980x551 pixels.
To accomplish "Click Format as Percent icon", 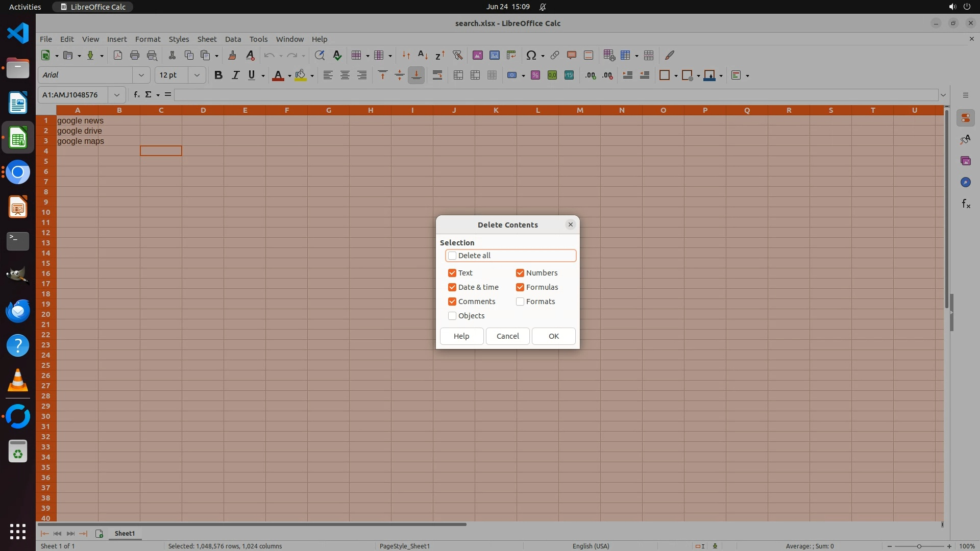I will pyautogui.click(x=535, y=75).
